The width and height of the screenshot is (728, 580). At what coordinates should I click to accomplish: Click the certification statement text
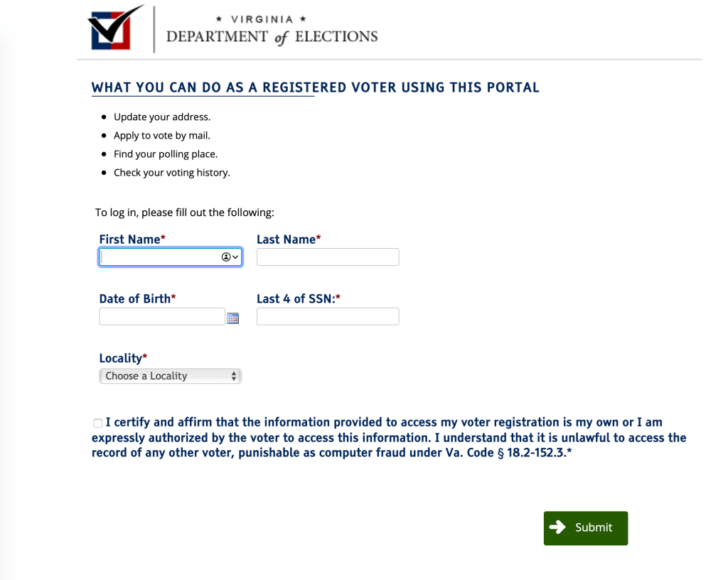click(x=389, y=437)
